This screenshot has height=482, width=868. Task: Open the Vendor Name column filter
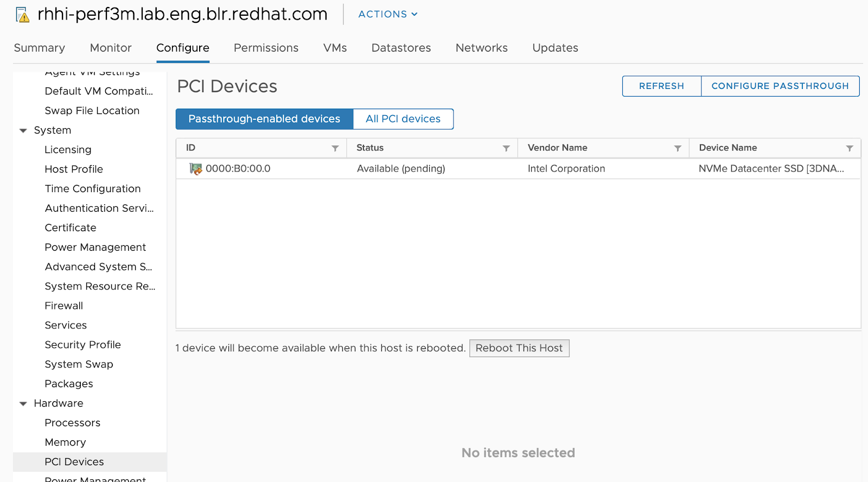(678, 148)
